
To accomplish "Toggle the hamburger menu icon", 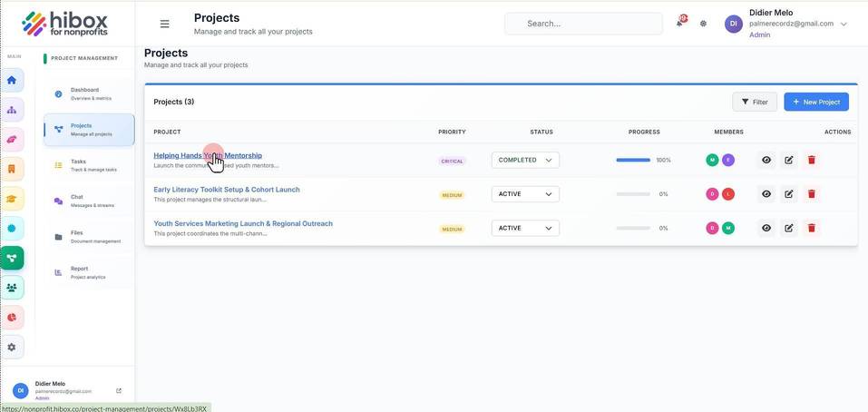I will 164,24.
